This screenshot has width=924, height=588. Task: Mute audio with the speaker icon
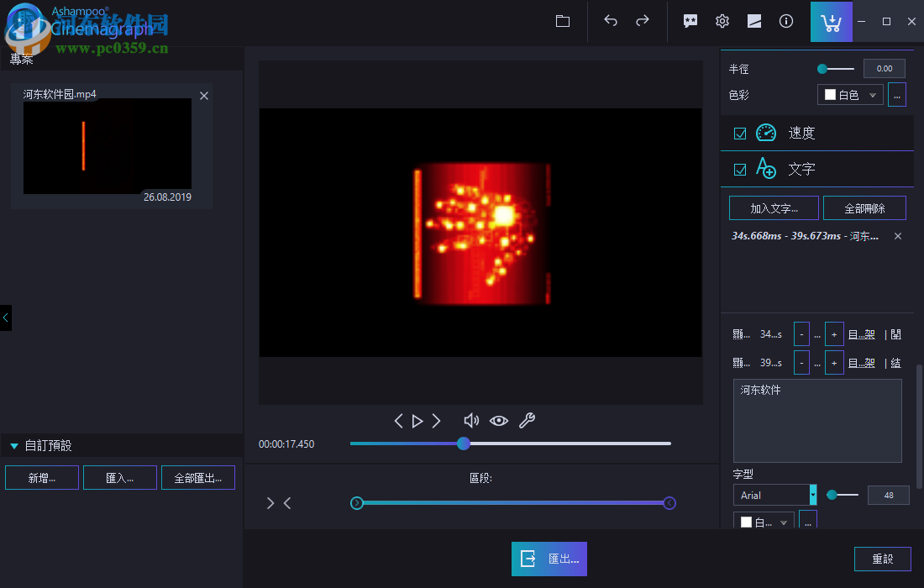pos(471,421)
